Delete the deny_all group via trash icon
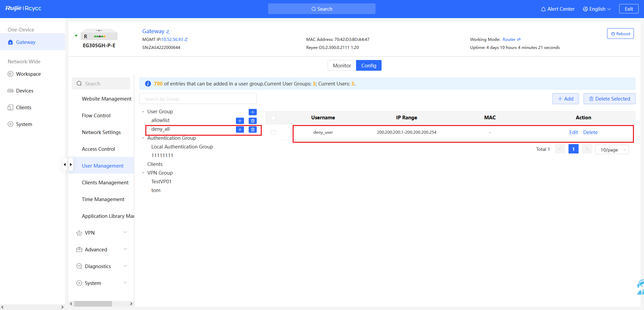 click(x=252, y=129)
